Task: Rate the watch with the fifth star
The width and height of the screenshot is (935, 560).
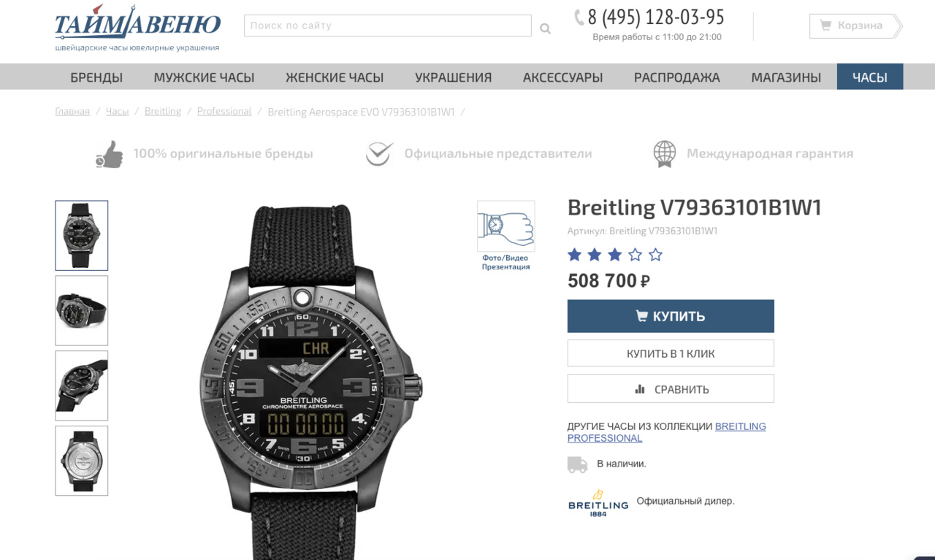Action: 655,255
